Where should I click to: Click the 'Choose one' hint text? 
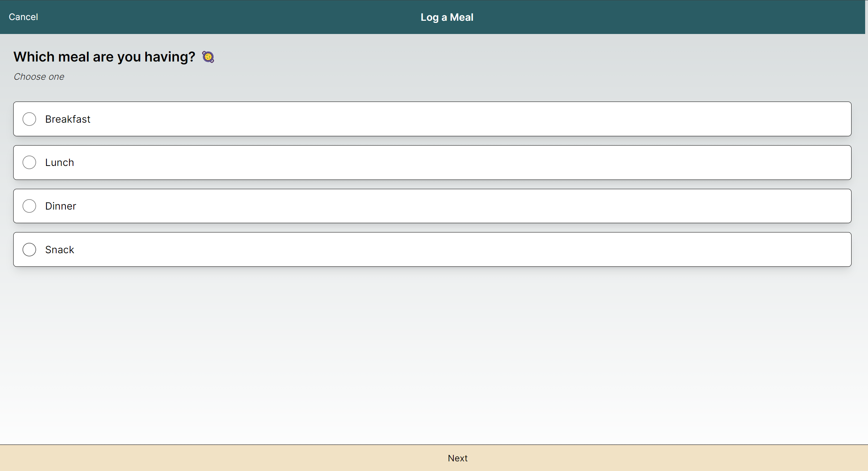[x=39, y=77]
